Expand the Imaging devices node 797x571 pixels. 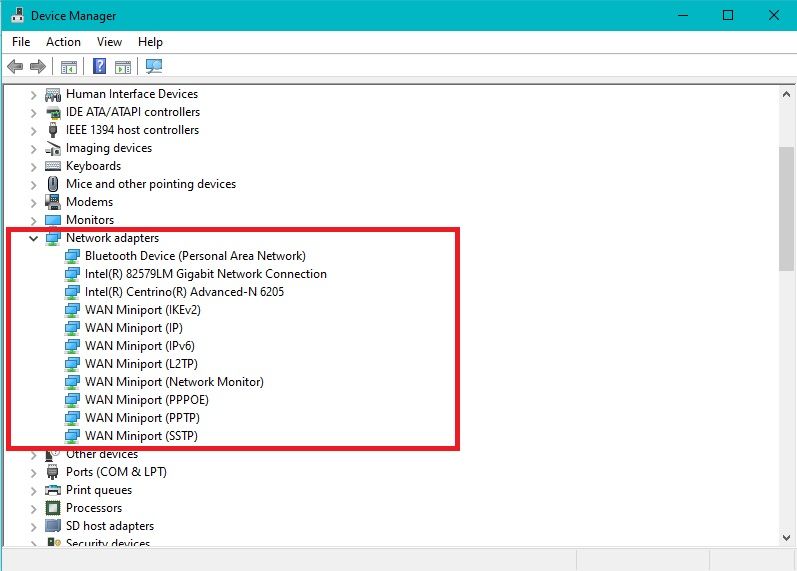[x=34, y=148]
